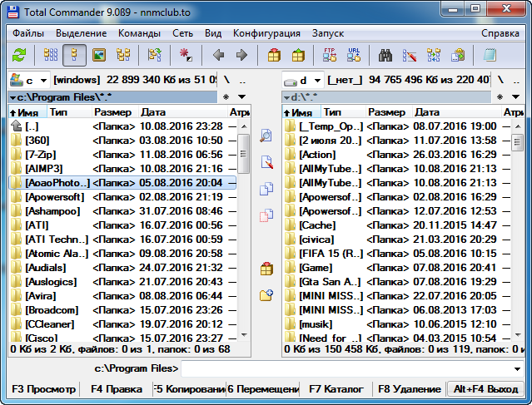The image size is (532, 405).
Task: Click F7 Каталог button
Action: click(x=336, y=389)
